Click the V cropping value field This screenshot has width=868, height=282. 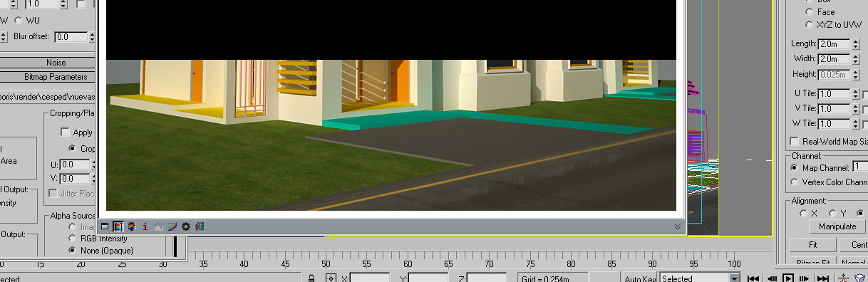point(75,179)
